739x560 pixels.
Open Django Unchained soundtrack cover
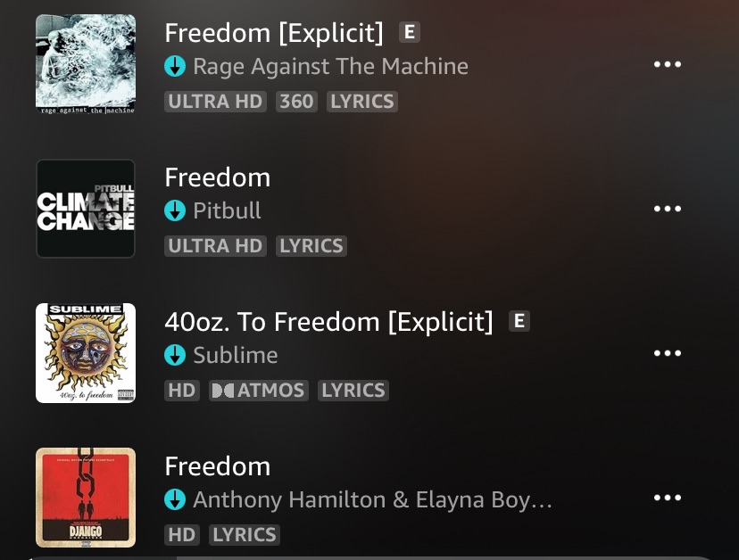[86, 498]
